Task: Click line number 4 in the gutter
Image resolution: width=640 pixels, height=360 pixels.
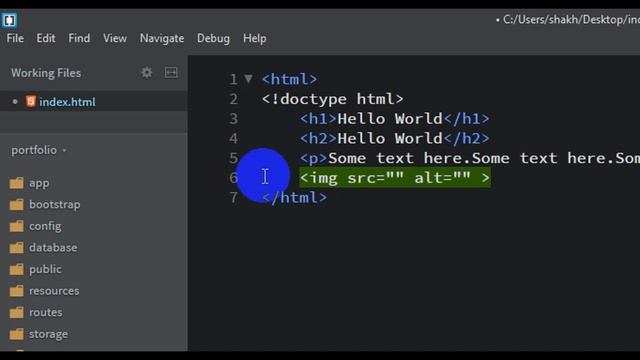Action: [x=233, y=138]
